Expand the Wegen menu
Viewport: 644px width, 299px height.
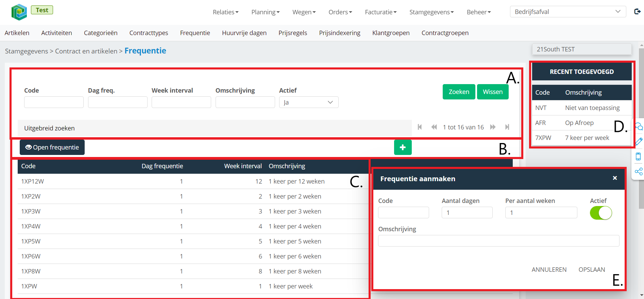304,12
